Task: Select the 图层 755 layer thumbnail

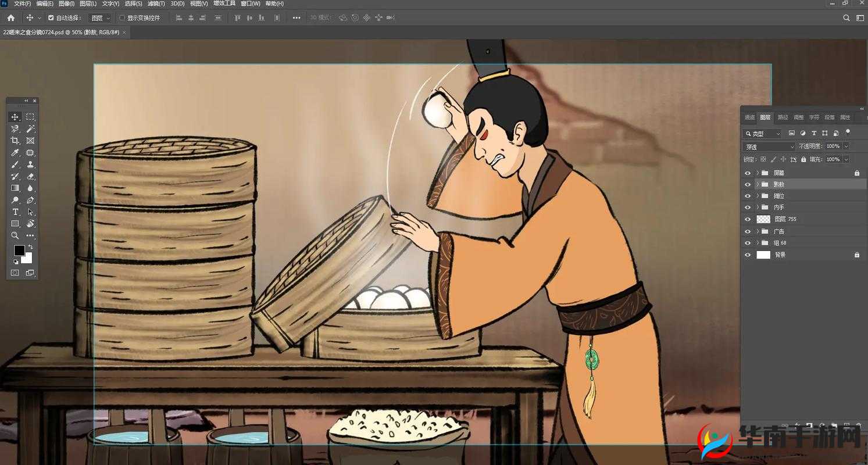Action: (x=763, y=219)
